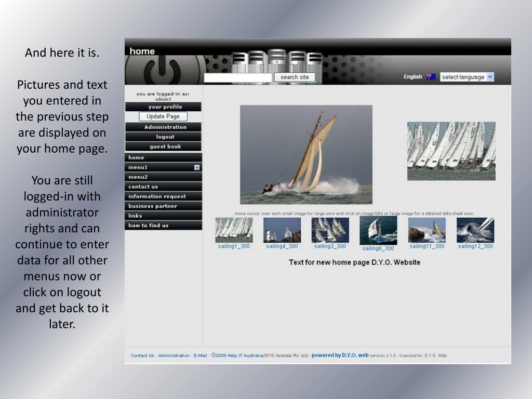Click the sailing11_300 title link
The image size is (532, 399).
tap(427, 246)
